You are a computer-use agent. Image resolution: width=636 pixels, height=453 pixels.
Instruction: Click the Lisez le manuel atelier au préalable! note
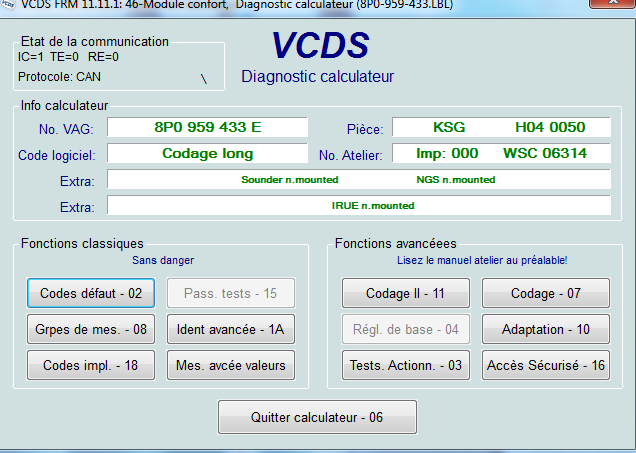tap(482, 260)
